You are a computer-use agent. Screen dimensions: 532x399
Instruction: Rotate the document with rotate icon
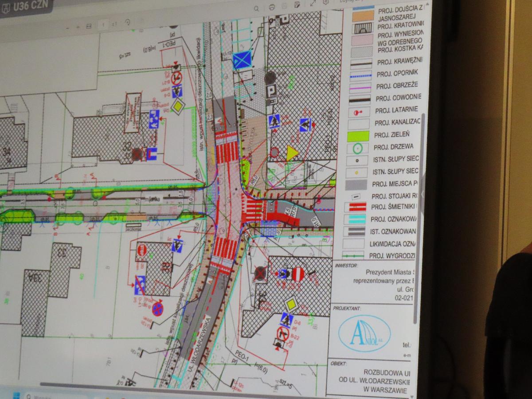[x=127, y=22]
